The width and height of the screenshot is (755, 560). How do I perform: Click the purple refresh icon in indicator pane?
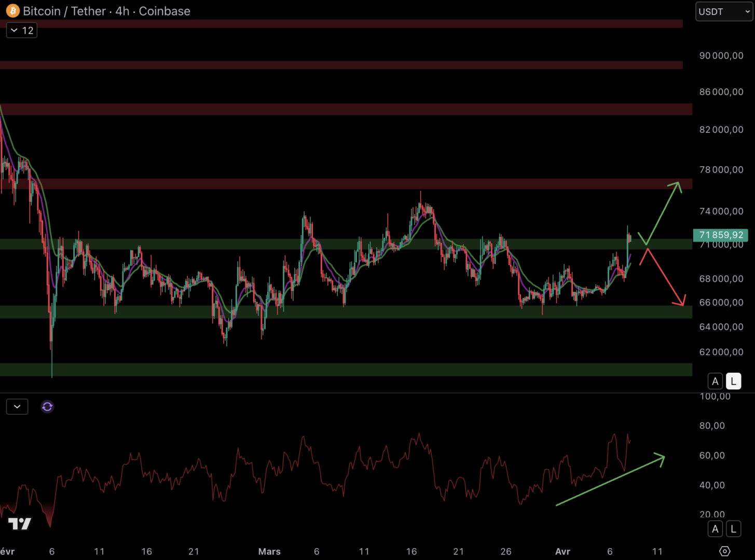point(47,407)
